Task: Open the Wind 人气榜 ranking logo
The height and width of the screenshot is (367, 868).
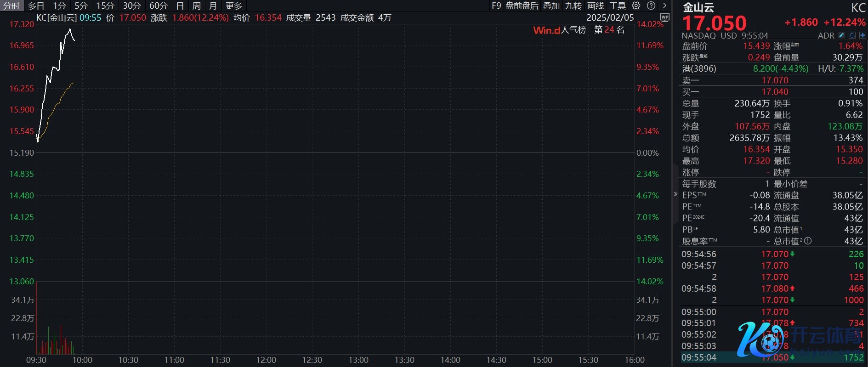Action: (x=546, y=30)
